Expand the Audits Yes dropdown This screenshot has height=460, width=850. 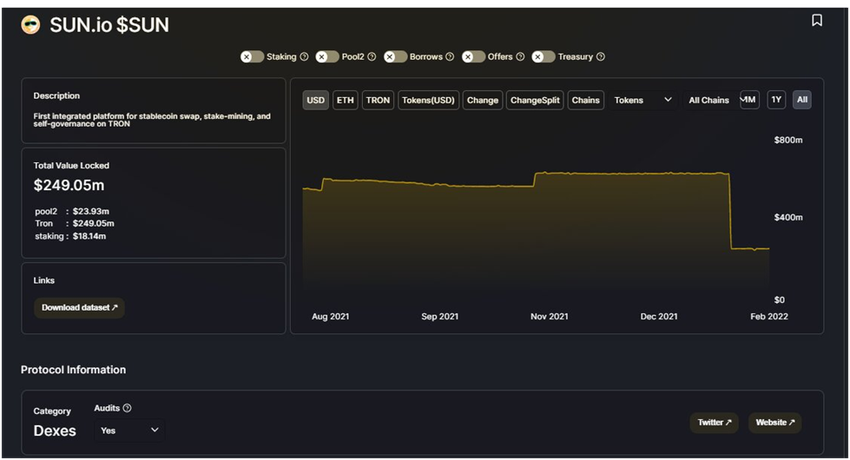130,430
